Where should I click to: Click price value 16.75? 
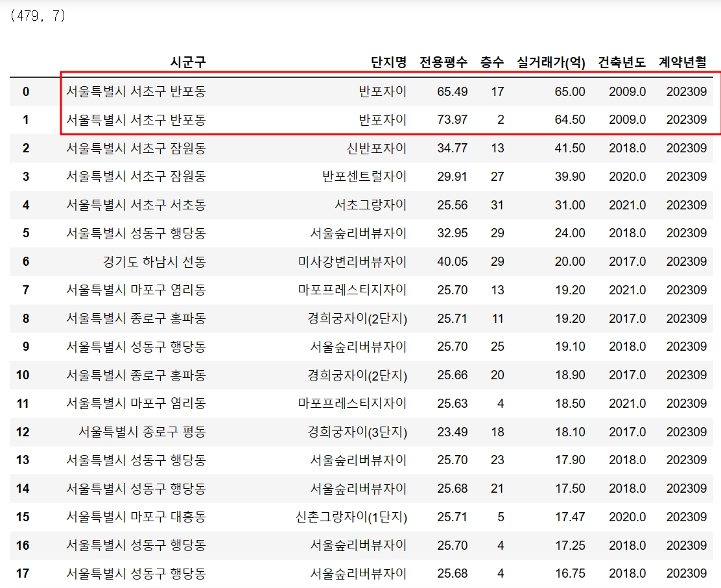pyautogui.click(x=570, y=573)
